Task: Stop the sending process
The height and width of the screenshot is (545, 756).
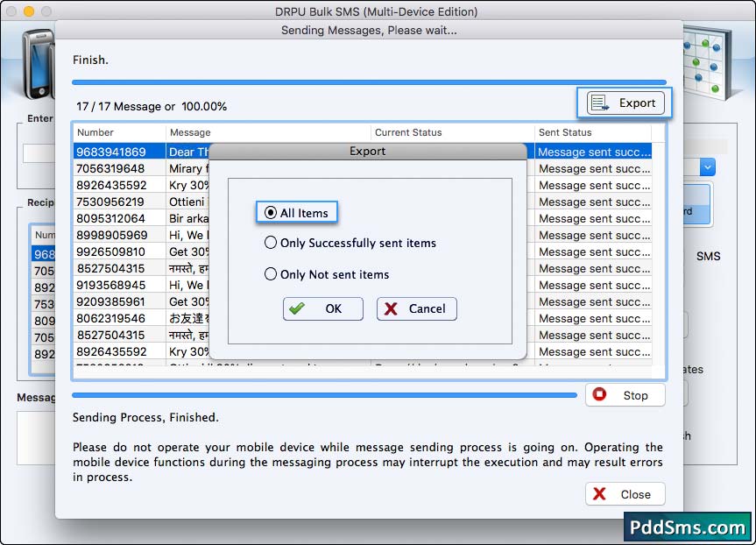Action: [625, 395]
